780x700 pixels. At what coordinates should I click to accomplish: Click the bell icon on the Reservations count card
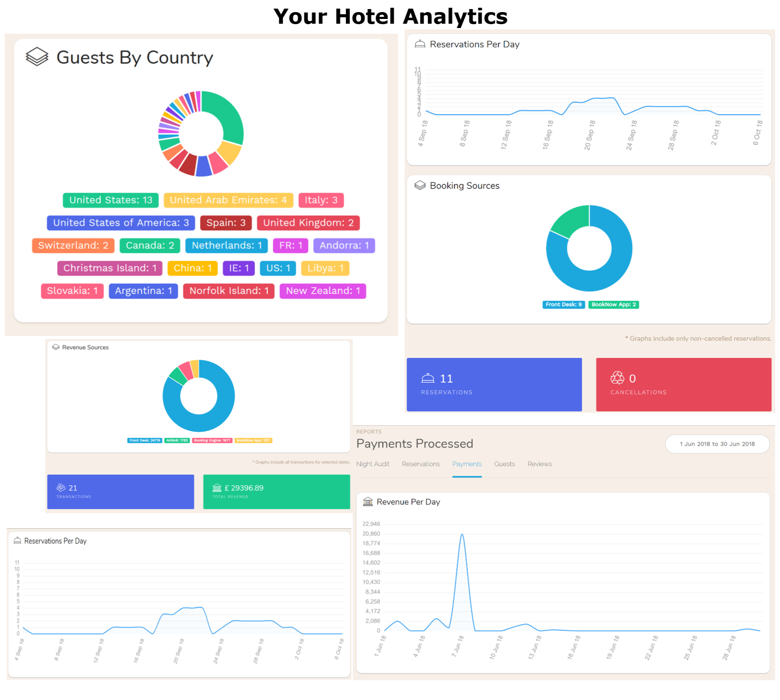coord(428,378)
